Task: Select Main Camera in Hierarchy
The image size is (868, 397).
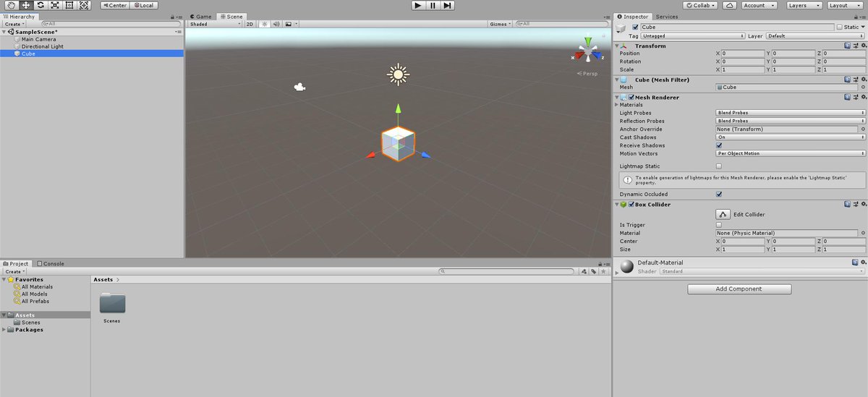Action: point(92,39)
